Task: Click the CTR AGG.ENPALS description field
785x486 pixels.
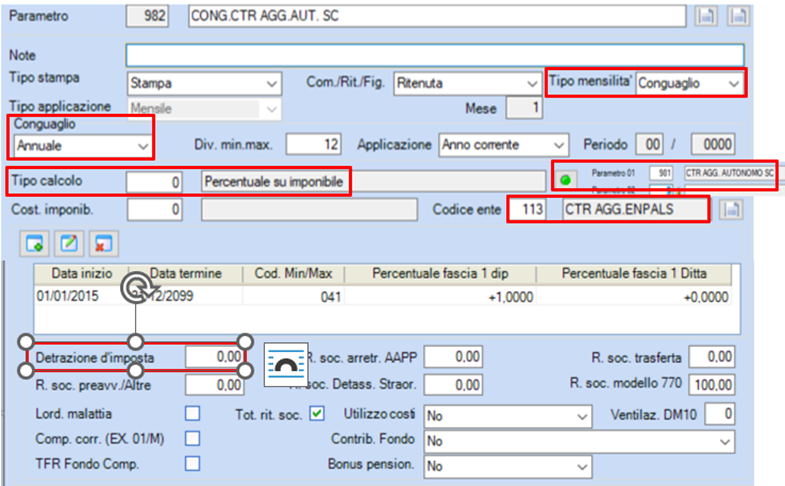Action: tap(635, 209)
